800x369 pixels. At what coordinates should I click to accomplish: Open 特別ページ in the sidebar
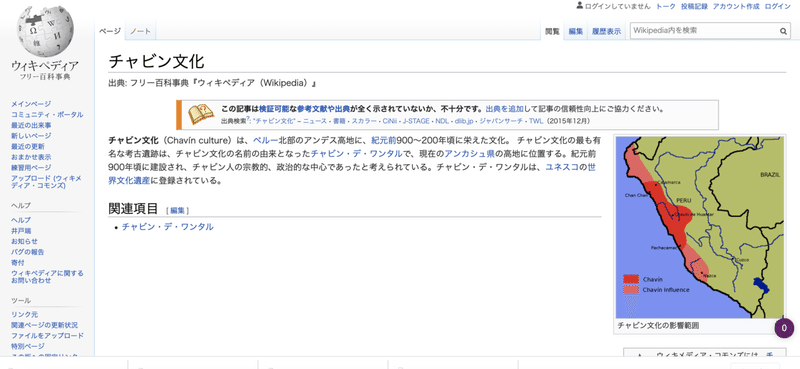(28, 346)
